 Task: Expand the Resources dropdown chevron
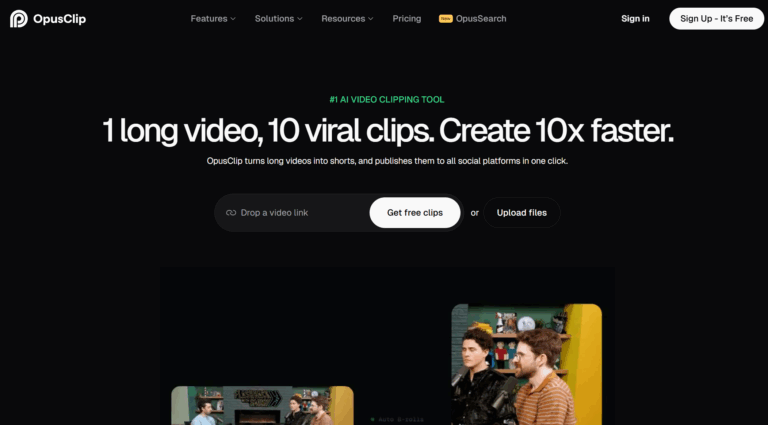pyautogui.click(x=370, y=19)
